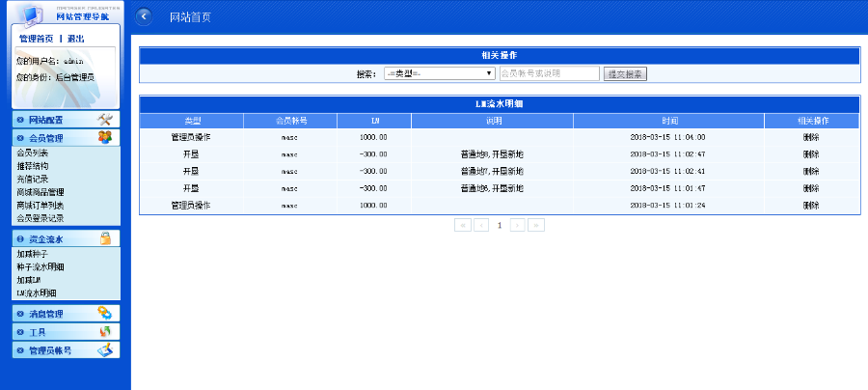868x390 pixels.
Task: Click the icon beside 工具 section
Action: 104,332
